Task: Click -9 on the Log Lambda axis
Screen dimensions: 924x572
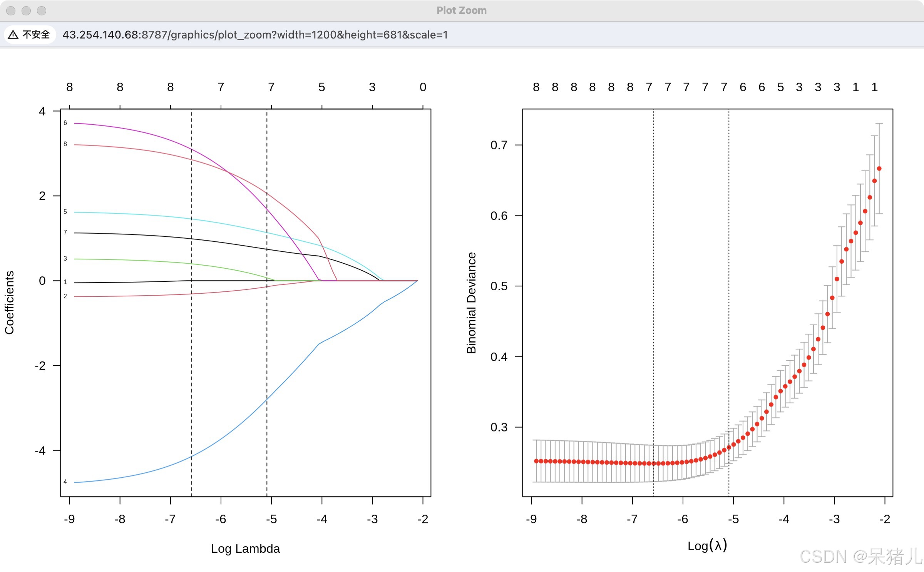Action: [69, 519]
